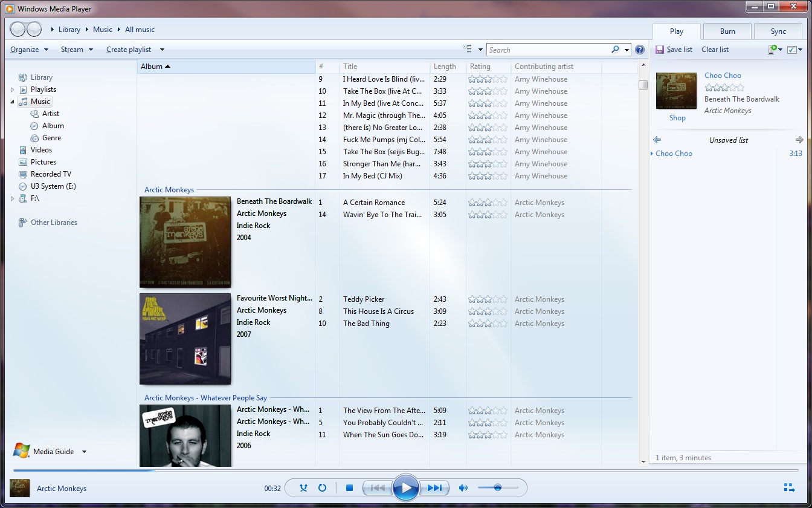812x508 pixels.
Task: Mute the volume speaker icon
Action: tap(463, 487)
